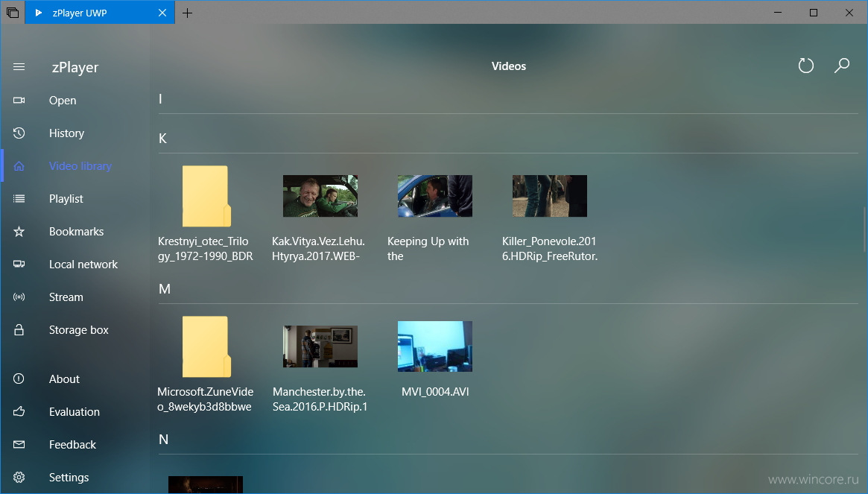
Task: Click the Feedback envelope icon
Action: pos(19,444)
